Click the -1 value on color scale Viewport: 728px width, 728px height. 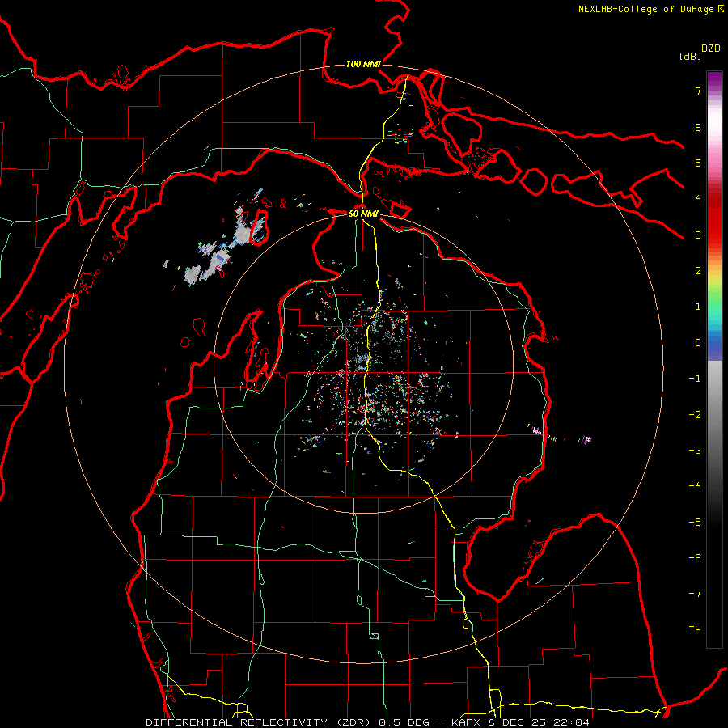(695, 379)
